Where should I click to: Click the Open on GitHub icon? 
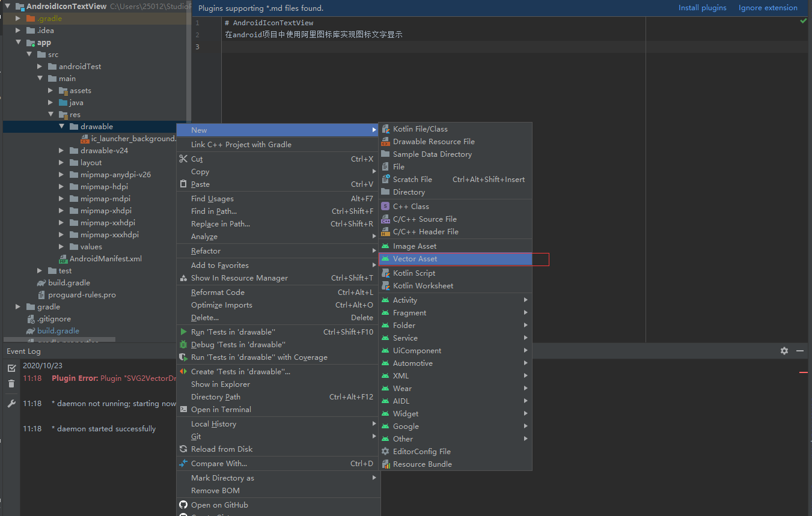pos(184,505)
